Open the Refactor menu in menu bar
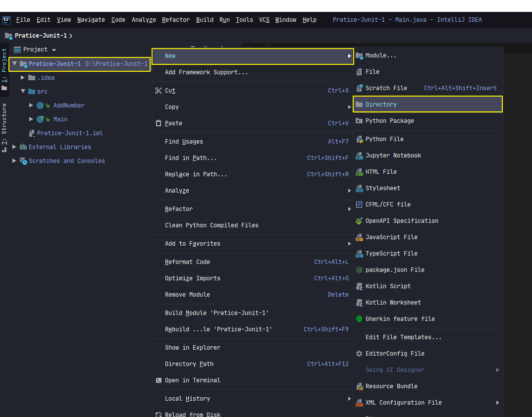 176,20
